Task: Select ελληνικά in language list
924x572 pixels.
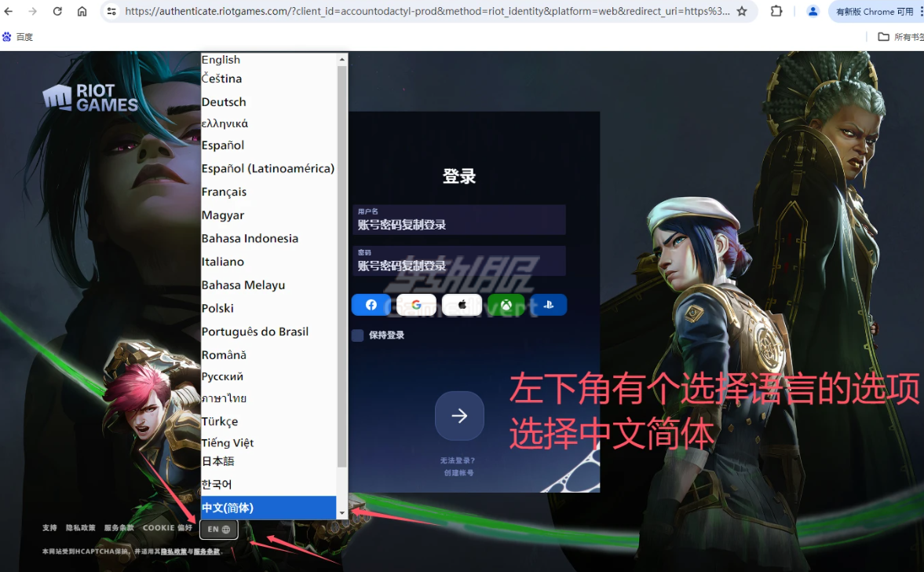Action: pos(268,124)
